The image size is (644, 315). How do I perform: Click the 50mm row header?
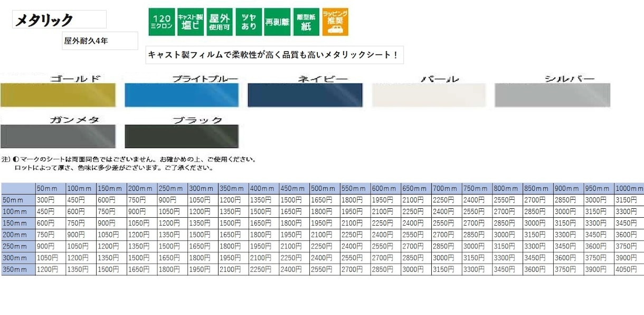pos(18,200)
